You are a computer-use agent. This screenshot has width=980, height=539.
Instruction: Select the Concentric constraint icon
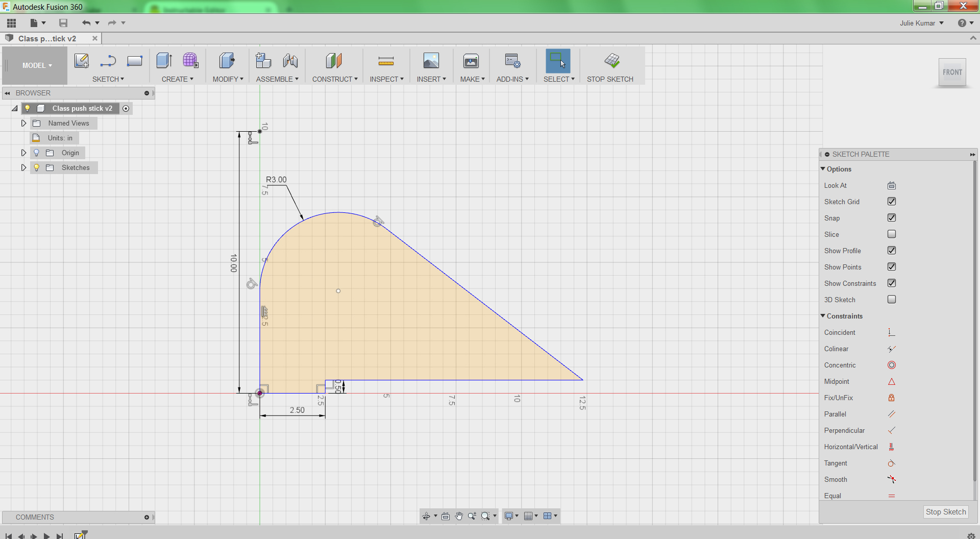[892, 365]
